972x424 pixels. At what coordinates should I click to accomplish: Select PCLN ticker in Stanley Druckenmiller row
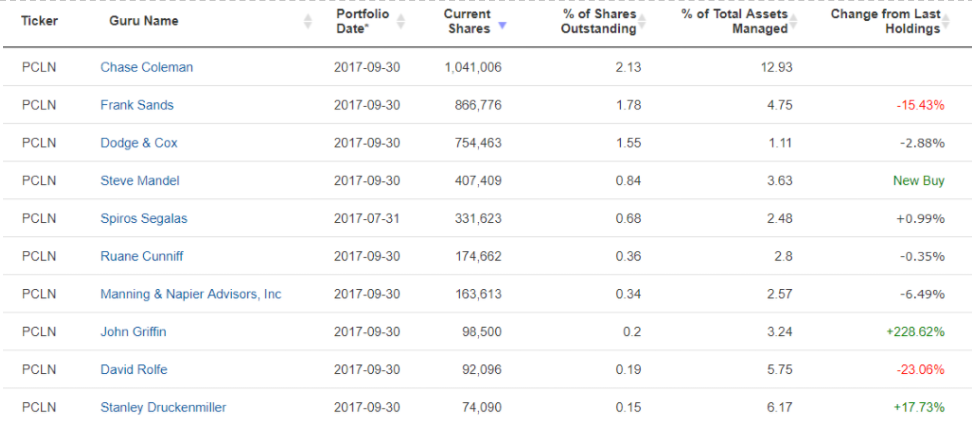point(39,407)
